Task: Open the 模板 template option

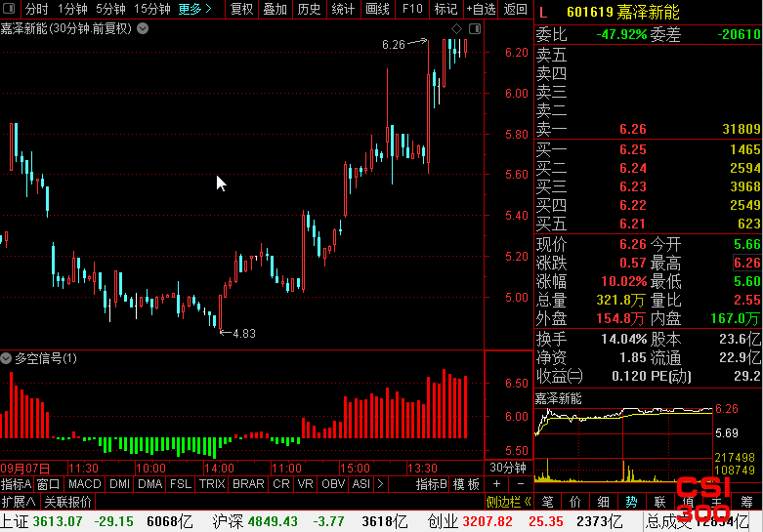Action: tap(467, 484)
